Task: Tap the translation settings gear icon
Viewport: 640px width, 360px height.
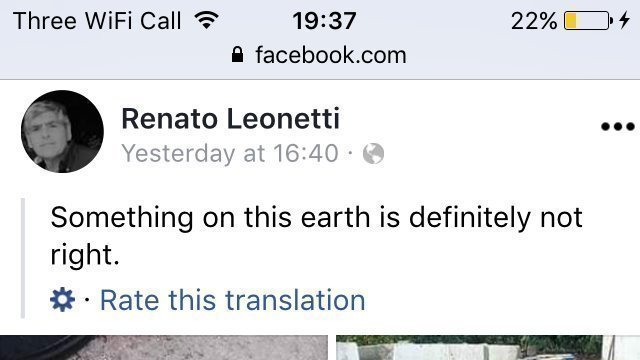Action: (x=62, y=300)
